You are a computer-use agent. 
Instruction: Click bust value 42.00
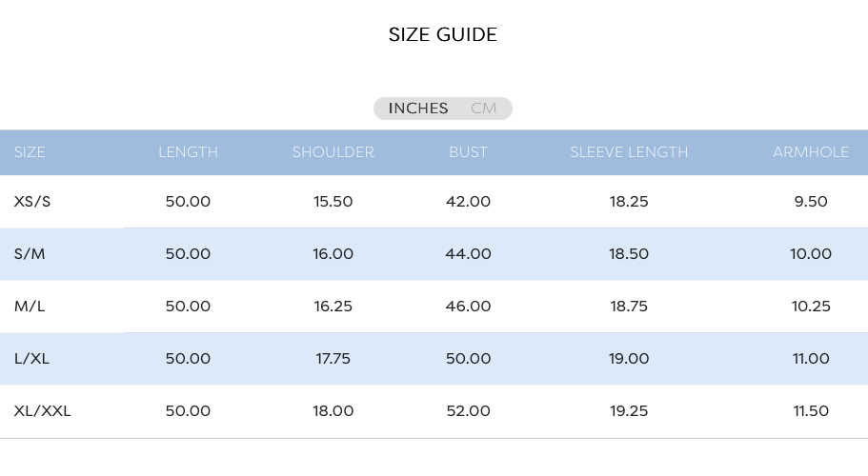(469, 201)
